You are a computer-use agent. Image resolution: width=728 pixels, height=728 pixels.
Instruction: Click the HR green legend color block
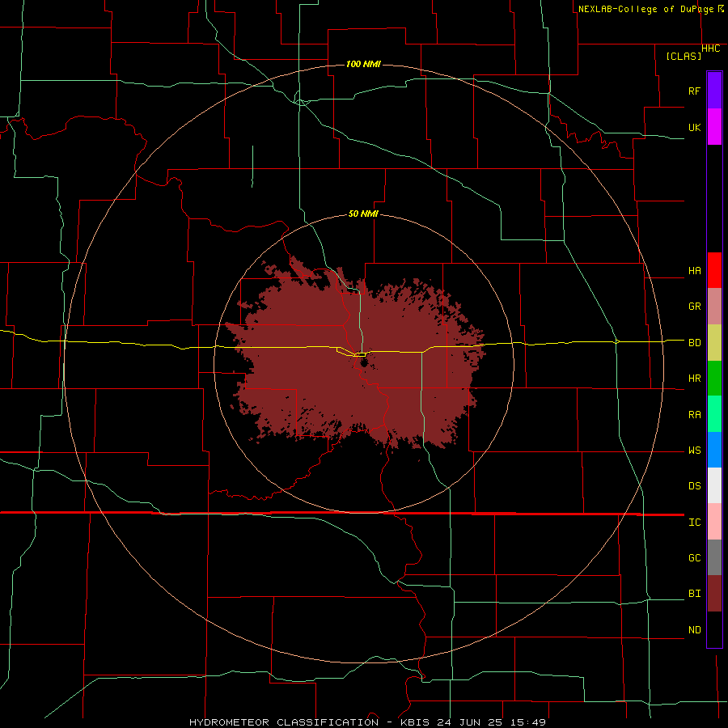pyautogui.click(x=714, y=379)
